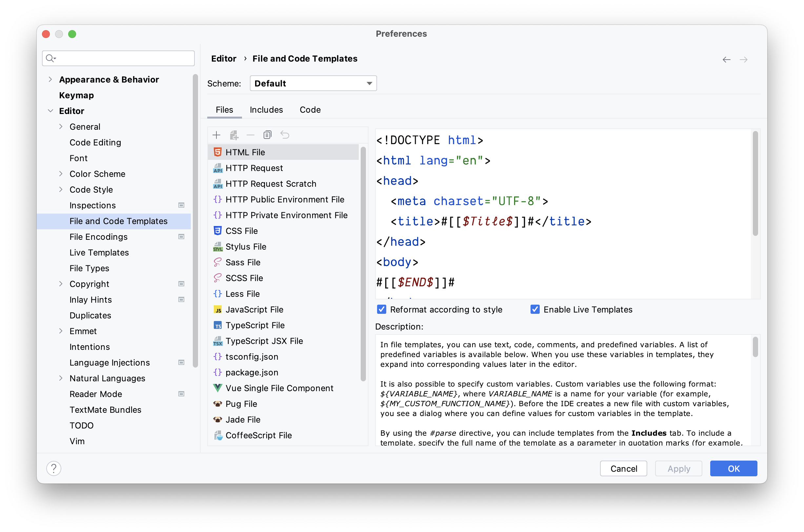Copy the HTML File template using copy icon

click(267, 135)
